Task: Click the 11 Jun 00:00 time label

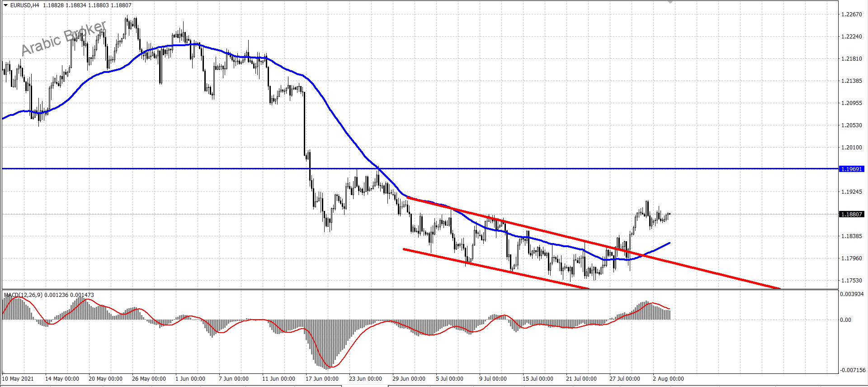Action: pos(278,379)
